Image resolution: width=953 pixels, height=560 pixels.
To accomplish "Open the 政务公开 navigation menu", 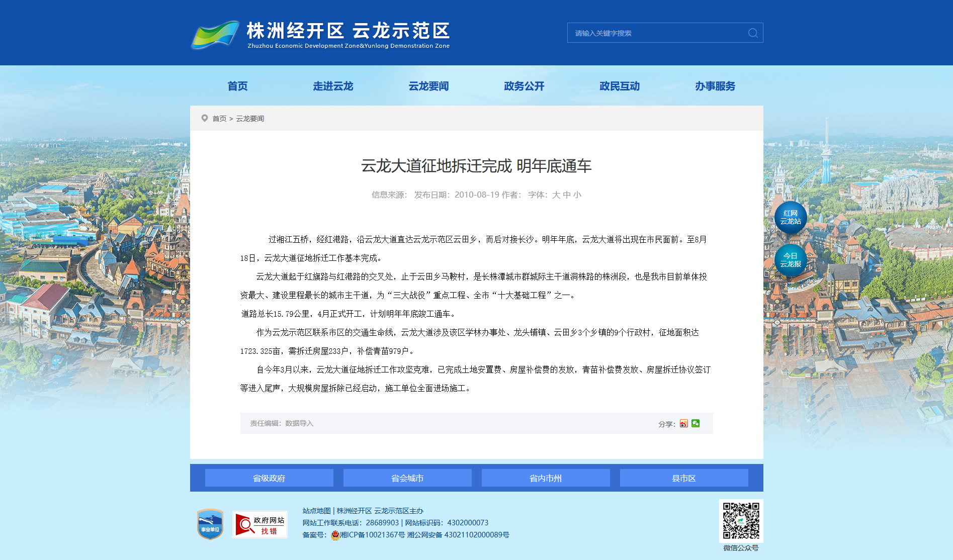I will [524, 86].
